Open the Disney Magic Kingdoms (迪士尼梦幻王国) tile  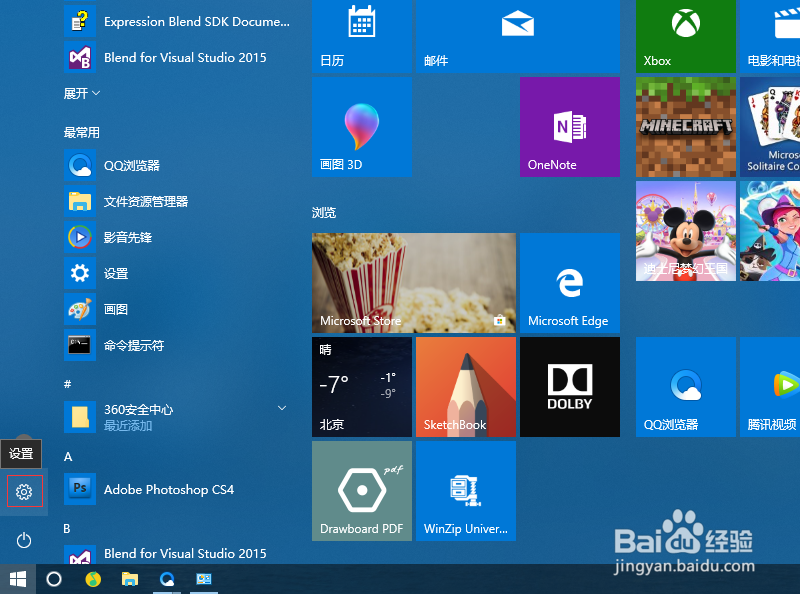(686, 231)
